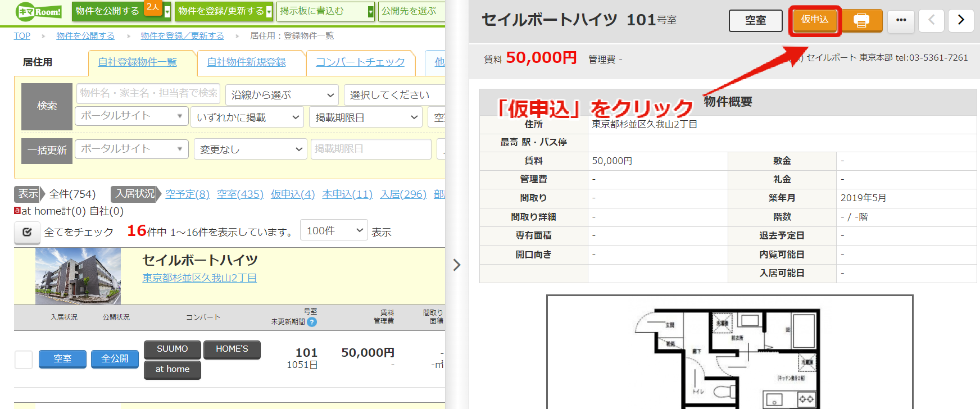Tick the checkbox for room 101 row
Screen dimensions: 980x409
(24, 360)
